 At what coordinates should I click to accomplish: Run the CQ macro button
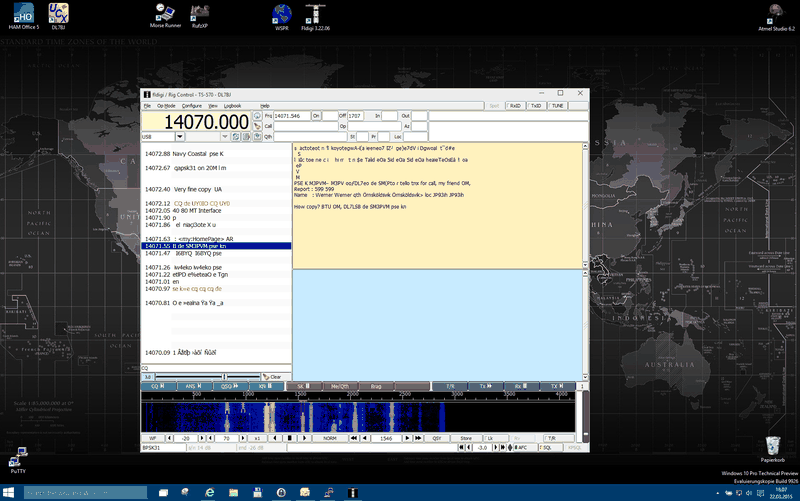[159, 386]
